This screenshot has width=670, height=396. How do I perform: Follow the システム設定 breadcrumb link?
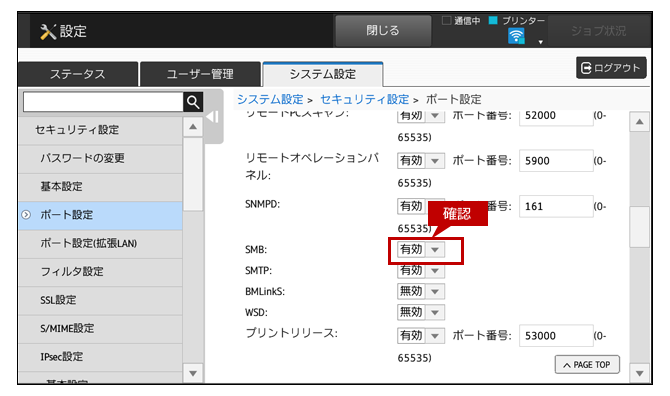click(x=270, y=100)
